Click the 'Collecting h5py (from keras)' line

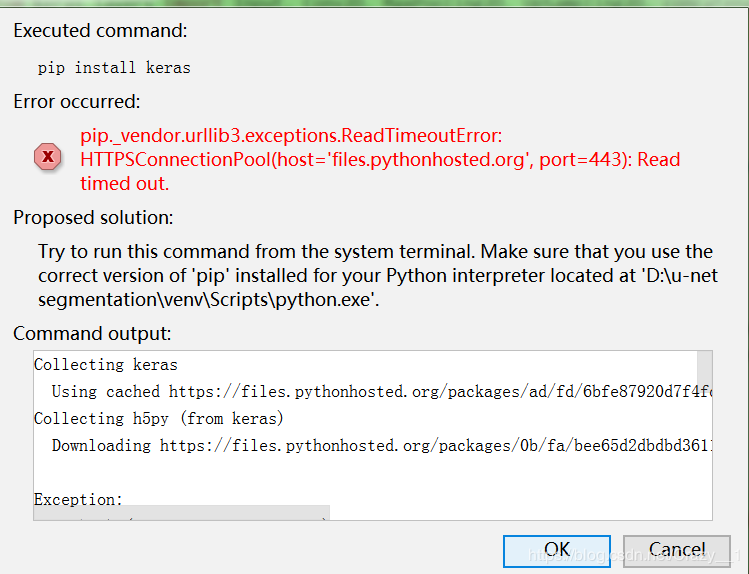coord(159,418)
